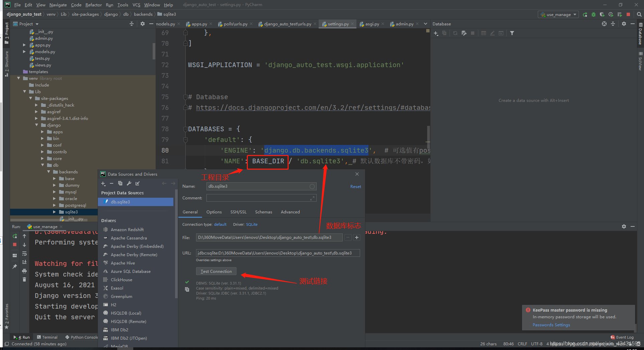This screenshot has height=350, width=644.
Task: Toggle soft-wrap in Run console
Action: click(24, 253)
